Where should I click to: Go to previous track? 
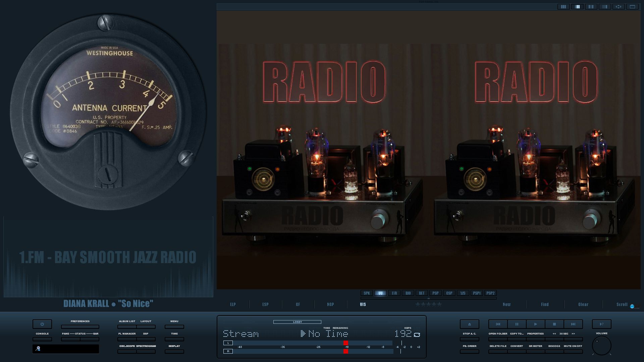point(498,324)
